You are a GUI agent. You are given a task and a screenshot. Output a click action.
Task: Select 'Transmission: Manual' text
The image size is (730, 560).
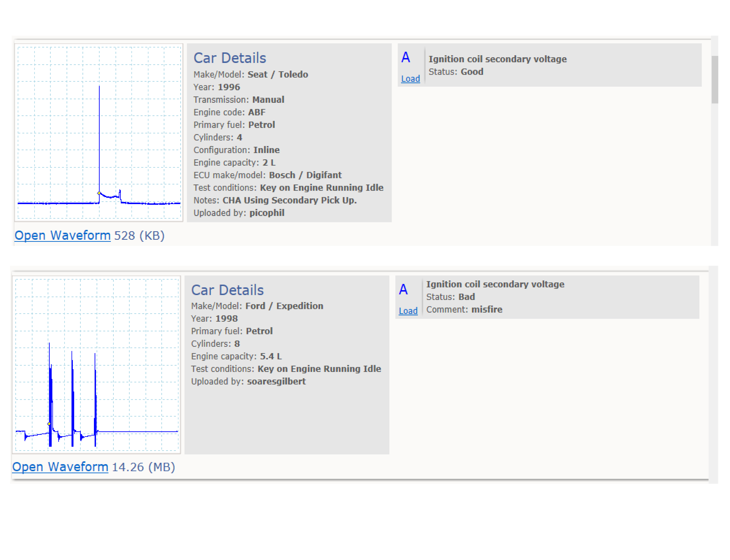click(x=239, y=100)
